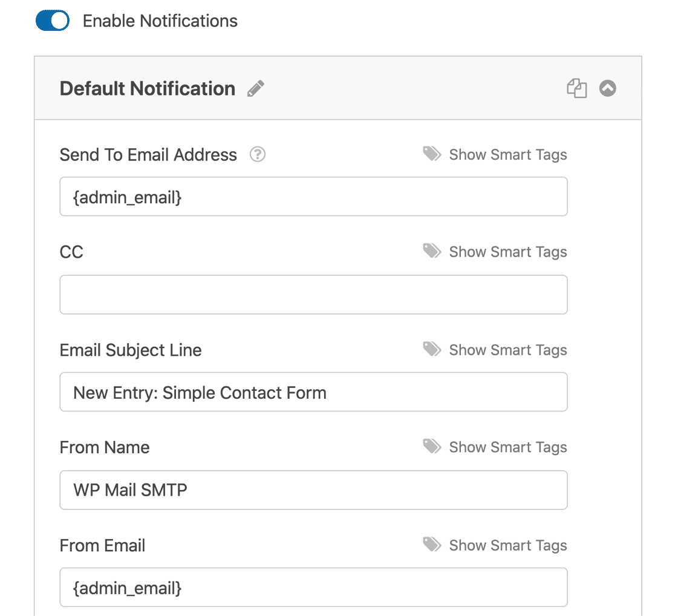Select the Email Subject Line text field
Viewport: 675px width, 616px height.
(313, 392)
